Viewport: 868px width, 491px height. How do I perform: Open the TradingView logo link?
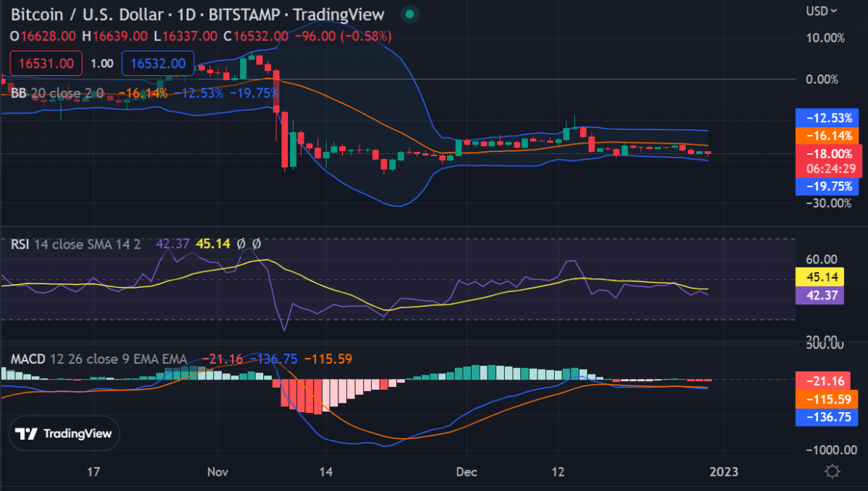tap(64, 434)
